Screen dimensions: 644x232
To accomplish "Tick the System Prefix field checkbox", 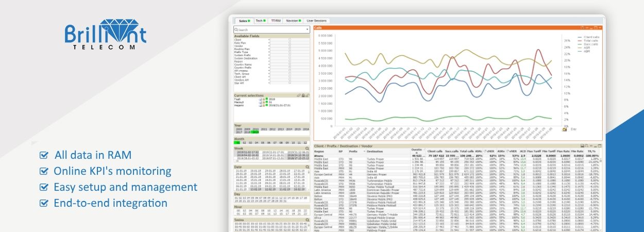I will coord(290,55).
